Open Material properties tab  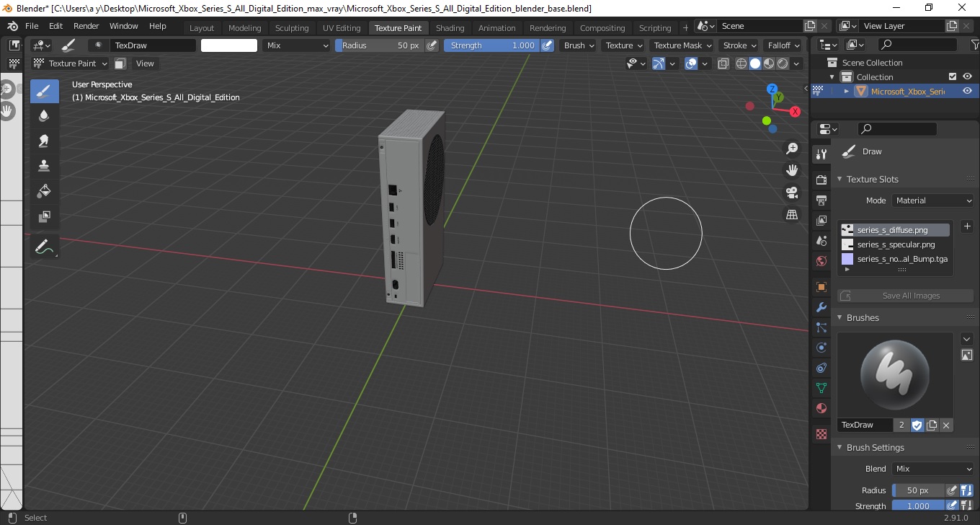tap(821, 408)
